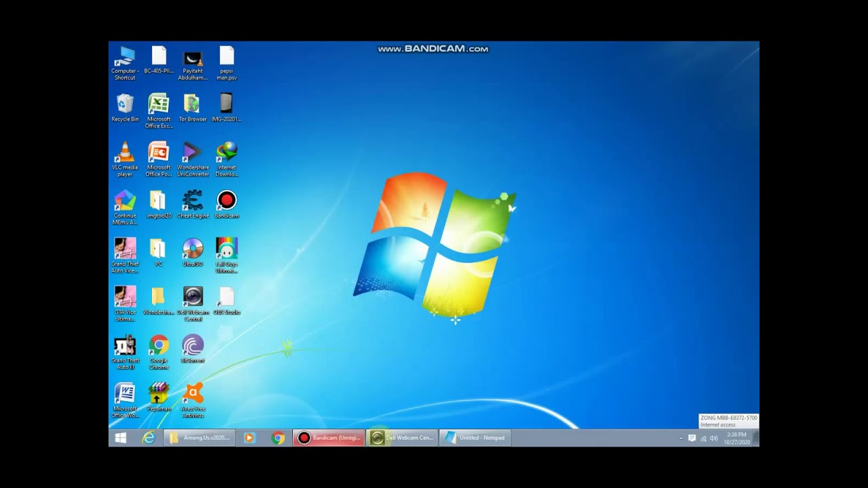
Task: Select the Tor Browser folder icon
Action: click(193, 108)
